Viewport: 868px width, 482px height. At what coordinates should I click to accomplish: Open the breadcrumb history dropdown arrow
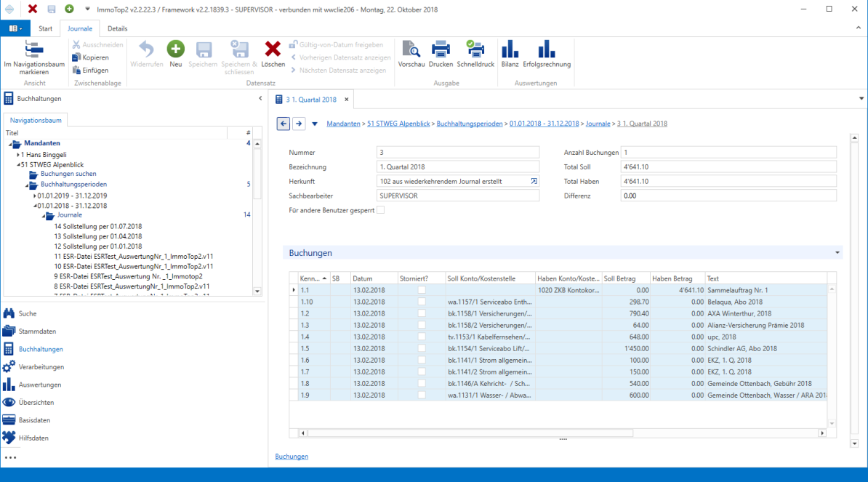(315, 124)
